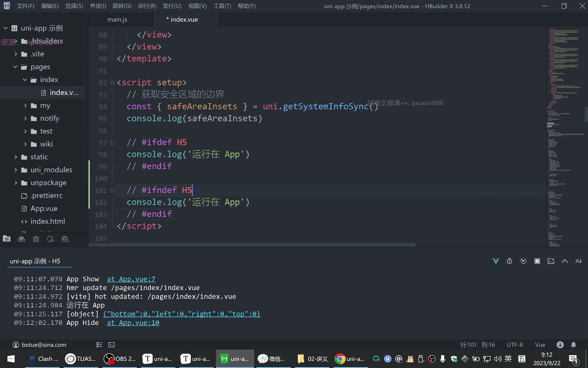
Task: Fold the ifndef block at line 101
Action: pos(112,190)
